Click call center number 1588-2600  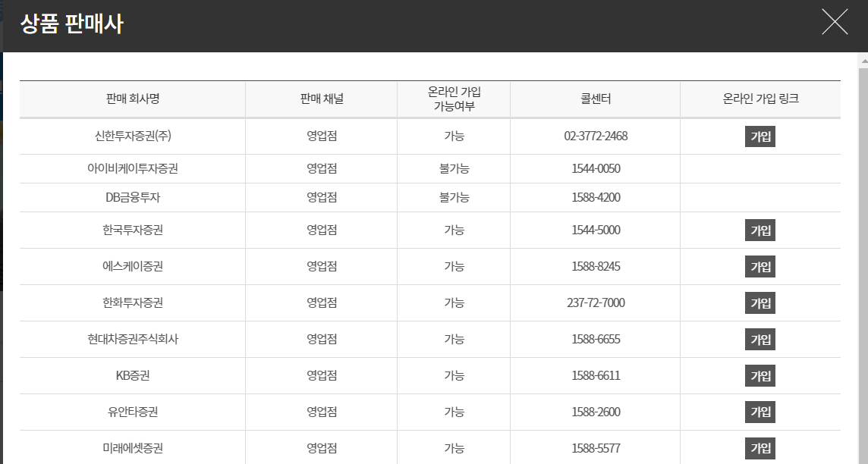tap(596, 412)
